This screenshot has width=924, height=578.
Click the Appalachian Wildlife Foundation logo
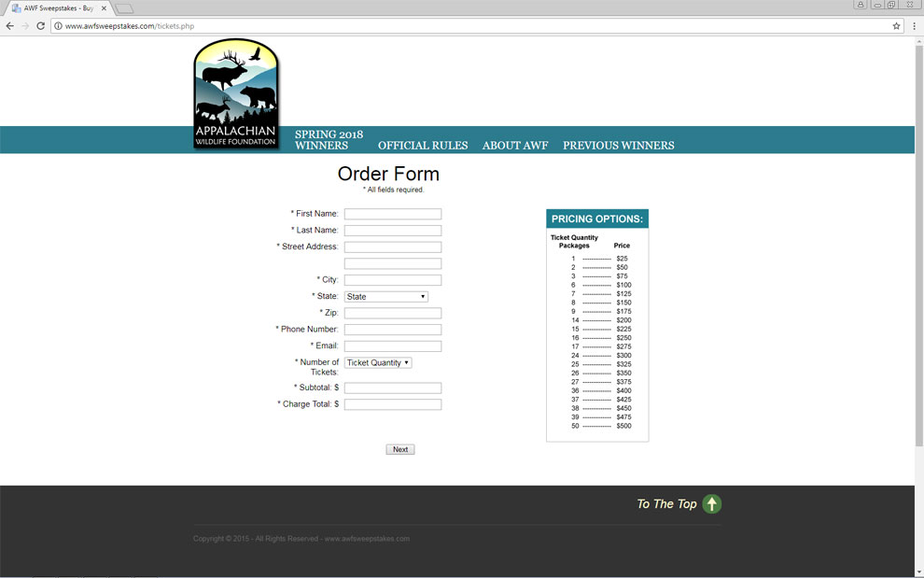point(235,94)
